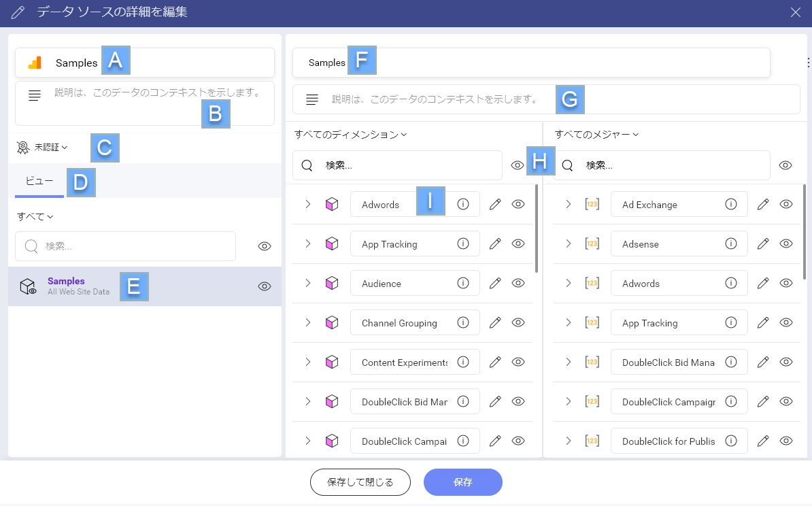Click the data source name Samples field
This screenshot has width=812, height=506.
(x=145, y=63)
